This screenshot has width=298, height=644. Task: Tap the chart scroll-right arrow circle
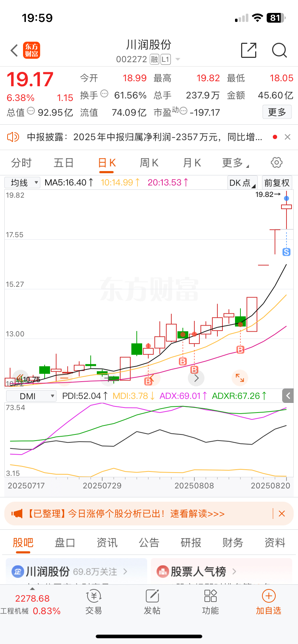(196, 378)
